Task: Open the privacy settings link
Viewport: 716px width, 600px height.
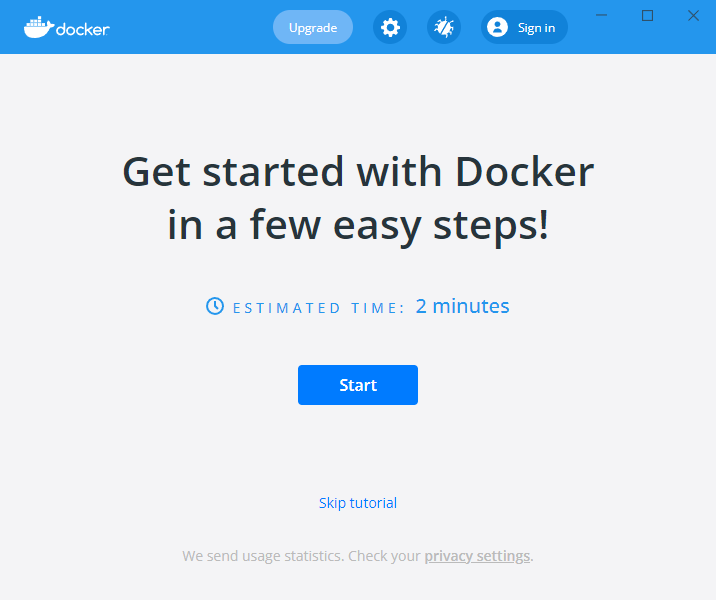Action: pos(477,556)
